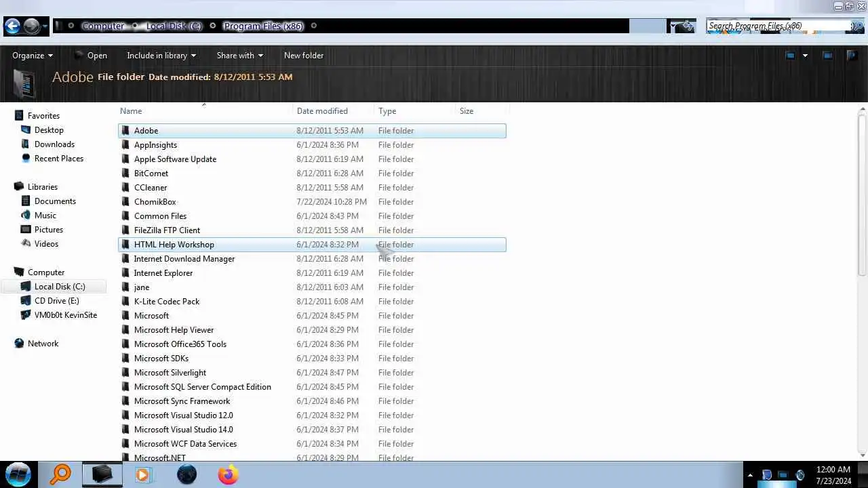
Task: Select the K-Lite Codec Pack folder icon
Action: [125, 302]
